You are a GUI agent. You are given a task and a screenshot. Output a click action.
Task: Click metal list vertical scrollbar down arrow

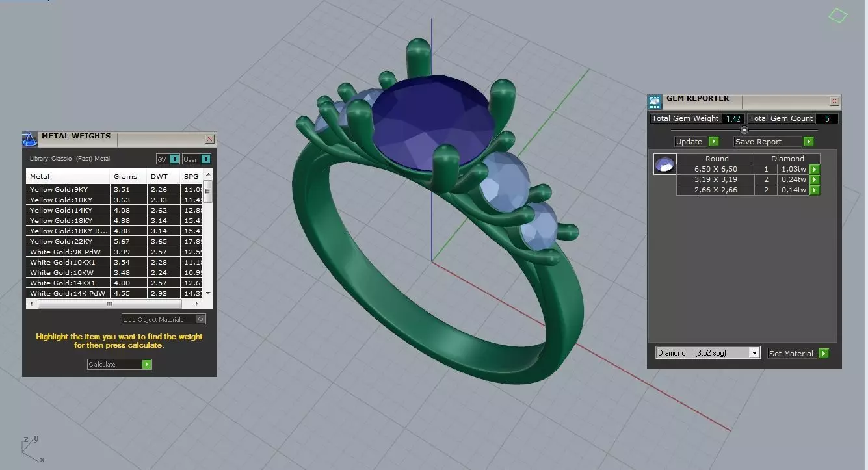[x=208, y=294]
